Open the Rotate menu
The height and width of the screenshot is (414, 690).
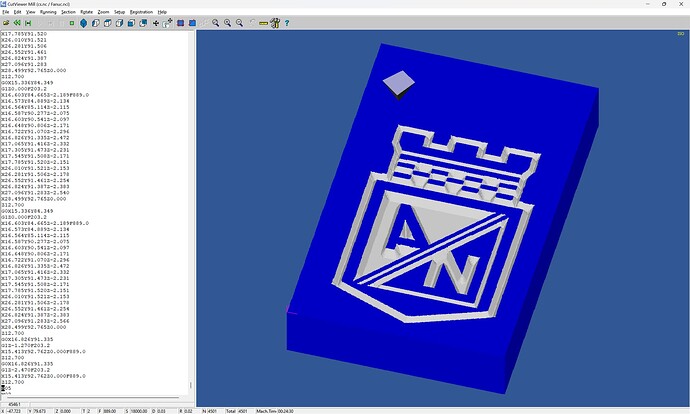click(87, 12)
